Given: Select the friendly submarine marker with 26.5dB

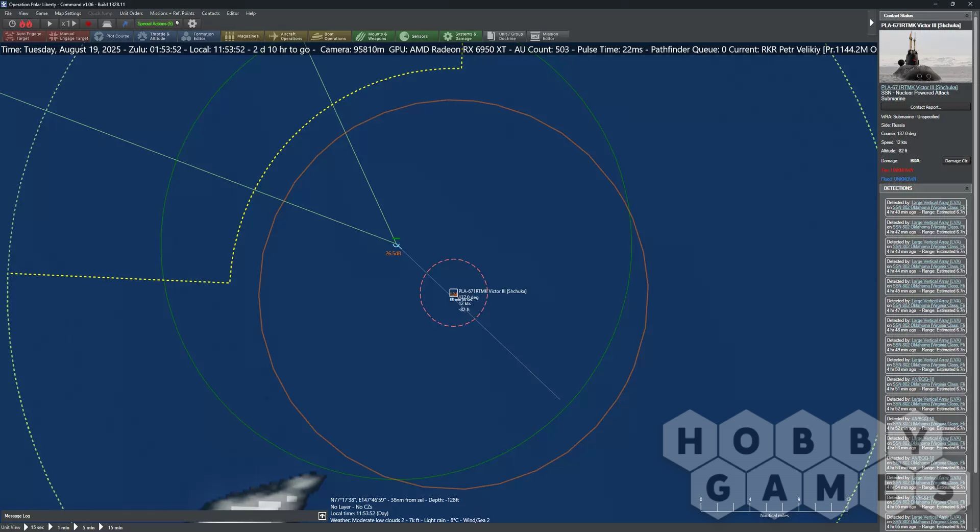Looking at the screenshot, I should click(396, 244).
